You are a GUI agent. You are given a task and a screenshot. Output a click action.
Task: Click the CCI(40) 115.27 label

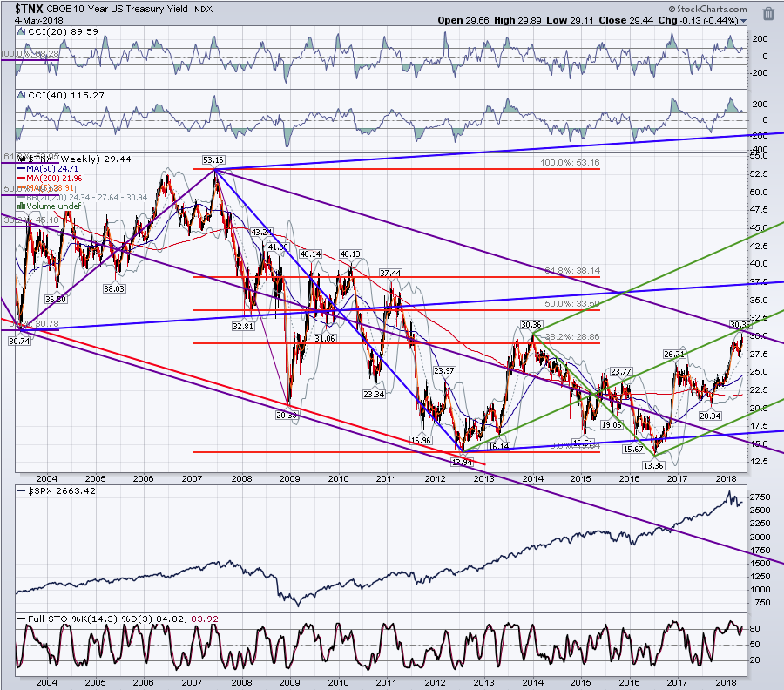(66, 95)
